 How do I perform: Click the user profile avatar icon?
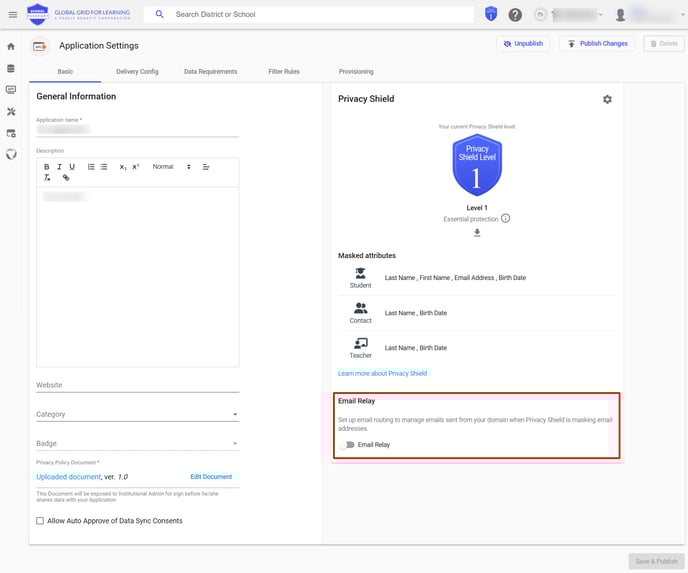point(620,15)
